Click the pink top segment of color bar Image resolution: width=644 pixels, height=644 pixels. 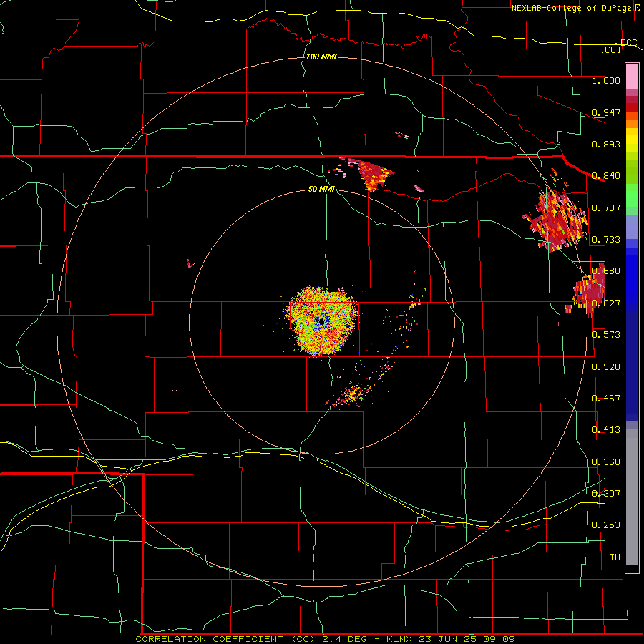tap(632, 77)
